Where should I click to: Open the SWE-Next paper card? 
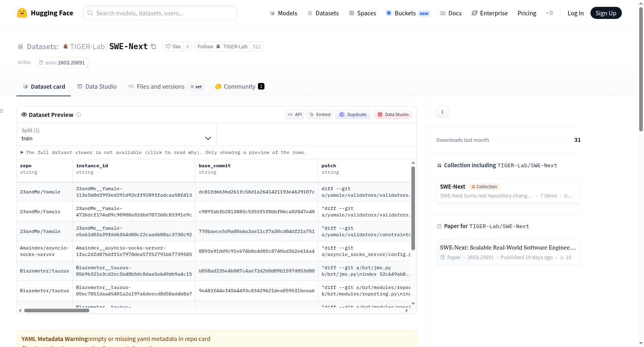click(508, 252)
